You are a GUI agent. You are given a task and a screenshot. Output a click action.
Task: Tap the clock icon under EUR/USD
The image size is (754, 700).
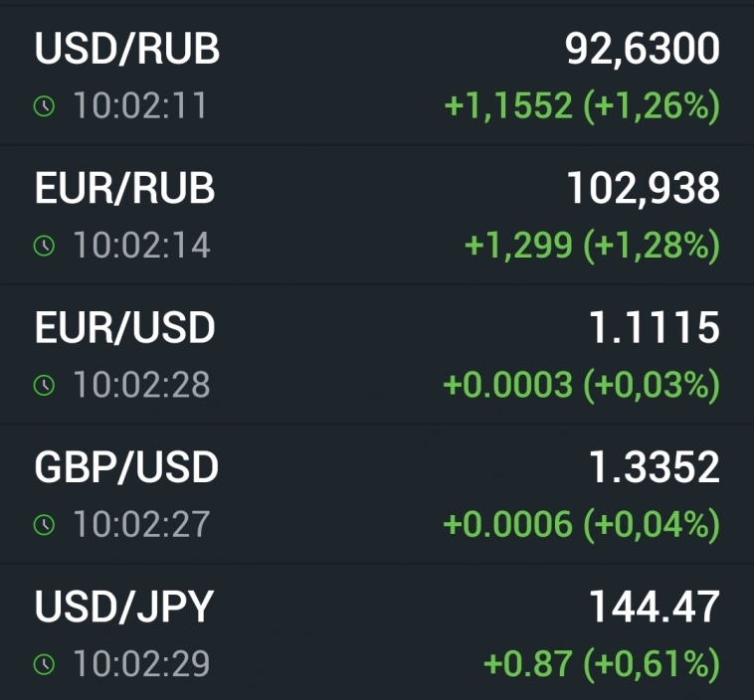pyautogui.click(x=44, y=385)
